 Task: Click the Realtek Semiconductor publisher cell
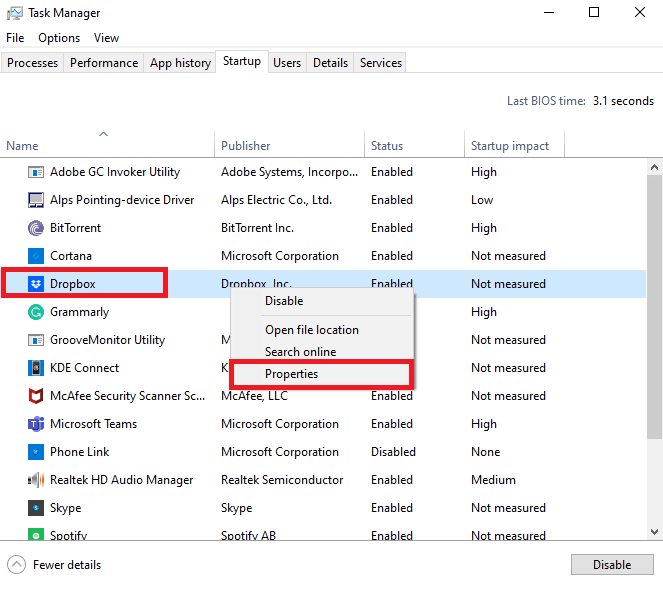coord(282,480)
